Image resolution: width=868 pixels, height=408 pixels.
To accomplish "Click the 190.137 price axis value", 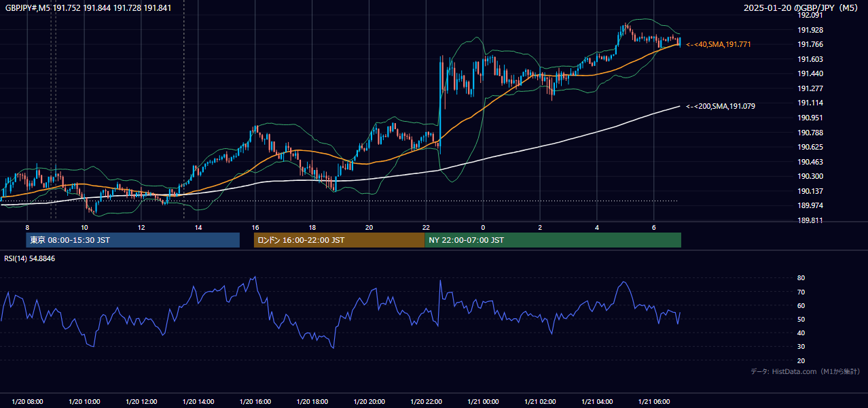I will pyautogui.click(x=810, y=191).
